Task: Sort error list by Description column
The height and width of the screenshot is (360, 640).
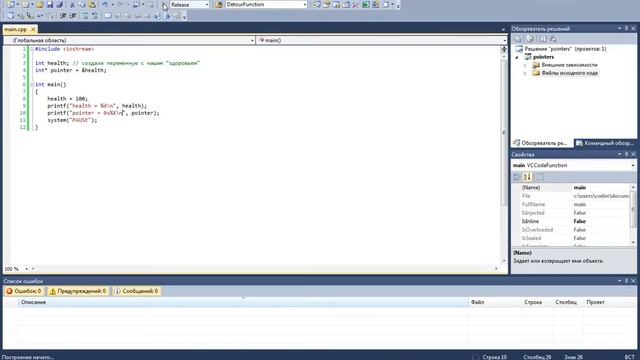Action: (x=243, y=302)
